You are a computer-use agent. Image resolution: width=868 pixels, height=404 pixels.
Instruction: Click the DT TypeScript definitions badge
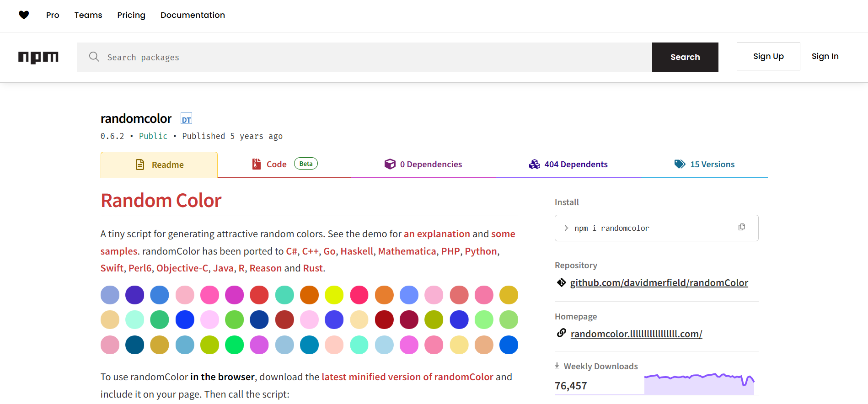(187, 119)
